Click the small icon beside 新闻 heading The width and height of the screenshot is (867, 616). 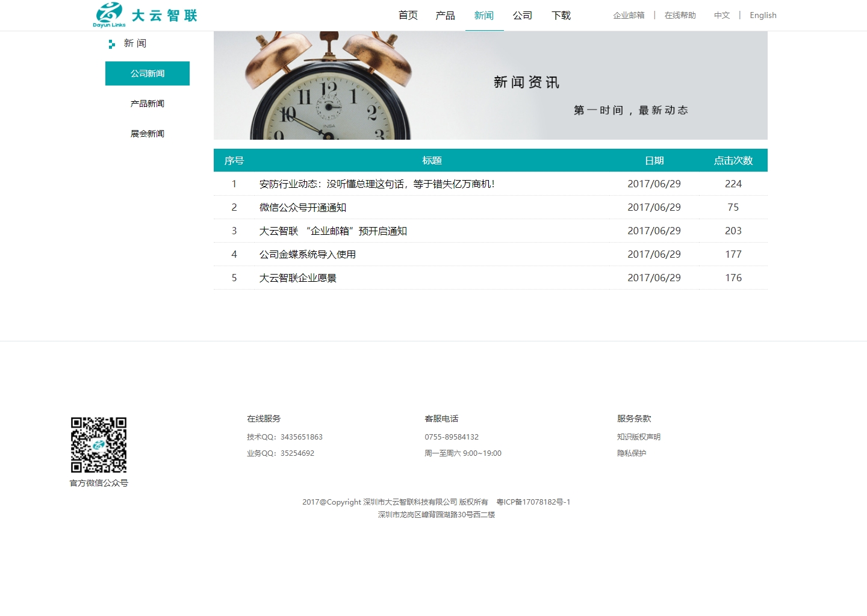(111, 44)
